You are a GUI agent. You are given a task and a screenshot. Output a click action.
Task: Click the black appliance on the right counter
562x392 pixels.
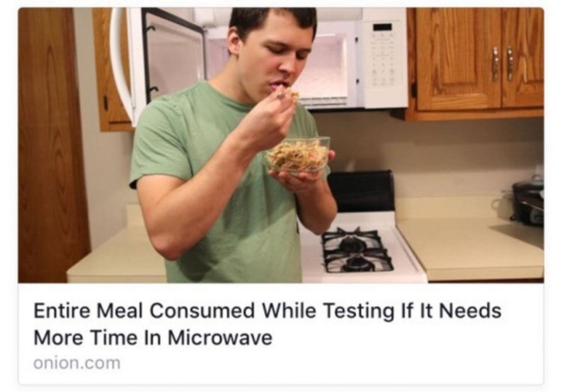(x=528, y=202)
